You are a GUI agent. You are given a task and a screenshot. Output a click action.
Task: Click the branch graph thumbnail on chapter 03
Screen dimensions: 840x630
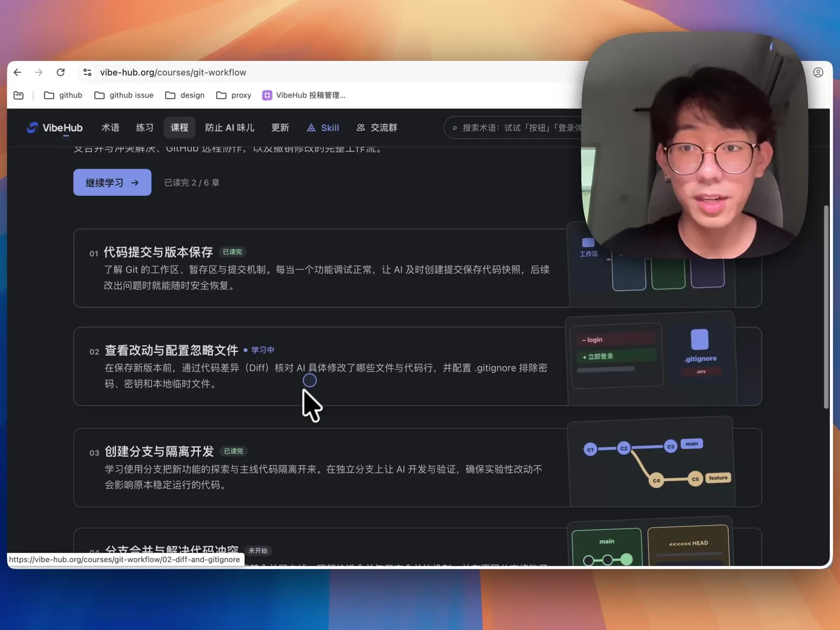click(652, 462)
